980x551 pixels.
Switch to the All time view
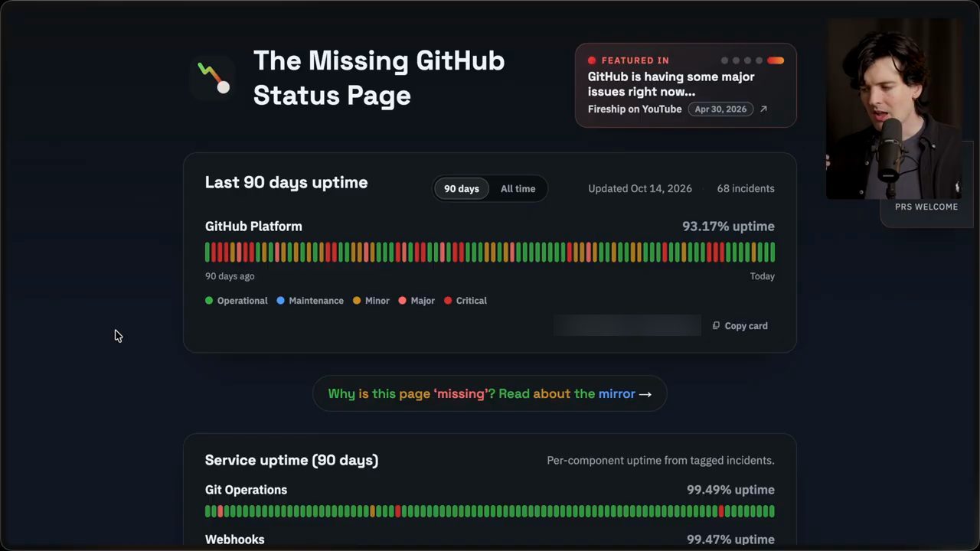518,188
